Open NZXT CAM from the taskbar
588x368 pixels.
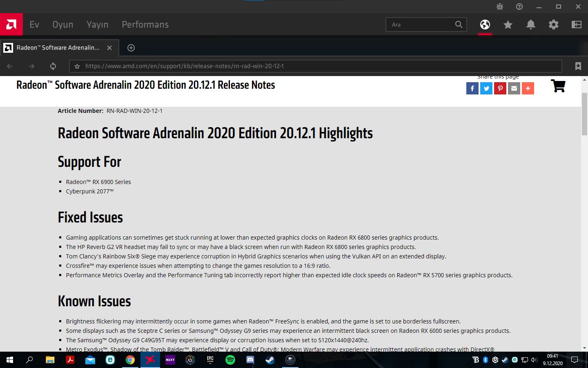coord(170,360)
